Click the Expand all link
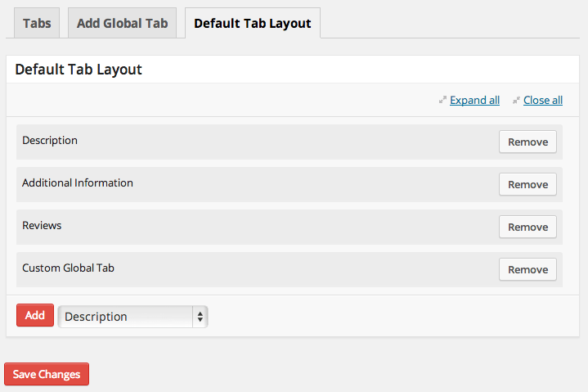The width and height of the screenshot is (588, 392). pyautogui.click(x=474, y=101)
